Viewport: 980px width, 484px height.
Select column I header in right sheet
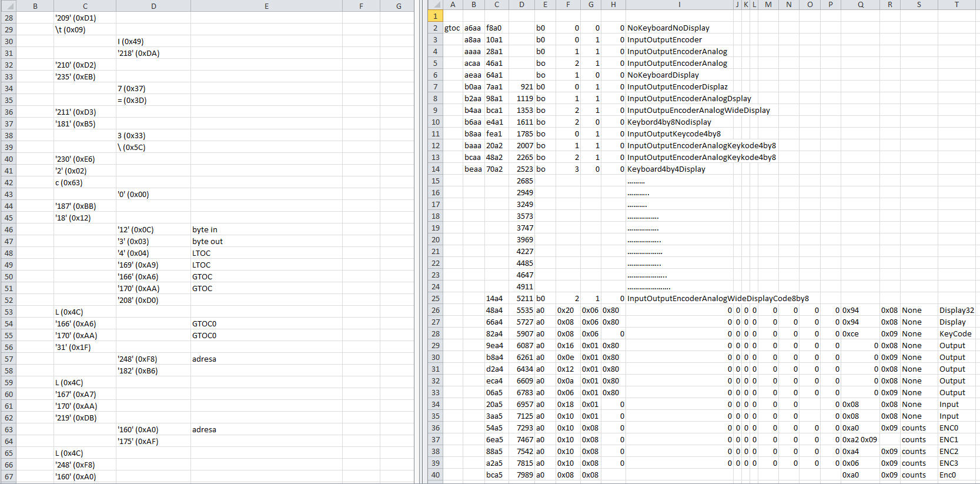coord(679,5)
